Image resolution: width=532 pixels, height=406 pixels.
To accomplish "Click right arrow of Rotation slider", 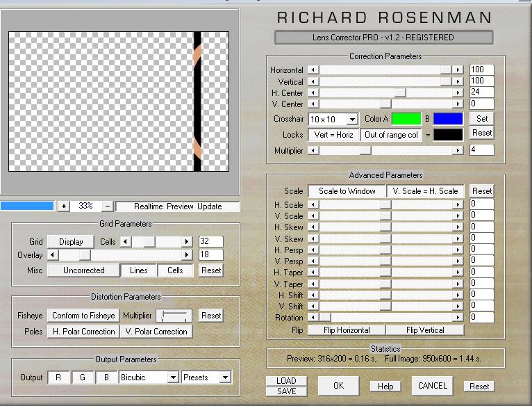I will pos(458,317).
